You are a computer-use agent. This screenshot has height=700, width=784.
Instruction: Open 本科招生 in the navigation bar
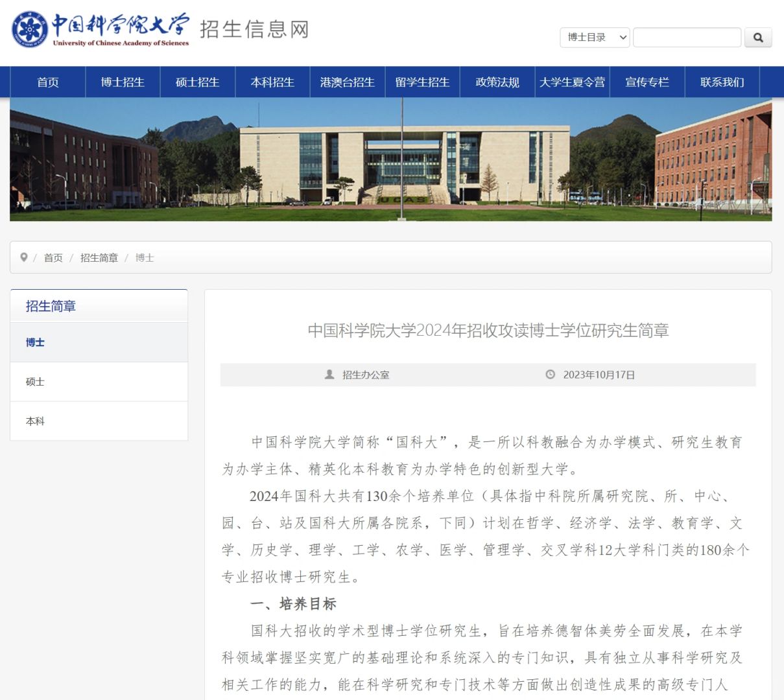tap(272, 82)
